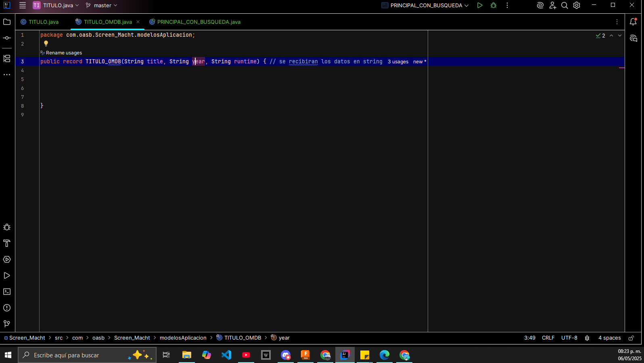Open the Git version control tool window
The image size is (644, 363).
tap(7, 324)
